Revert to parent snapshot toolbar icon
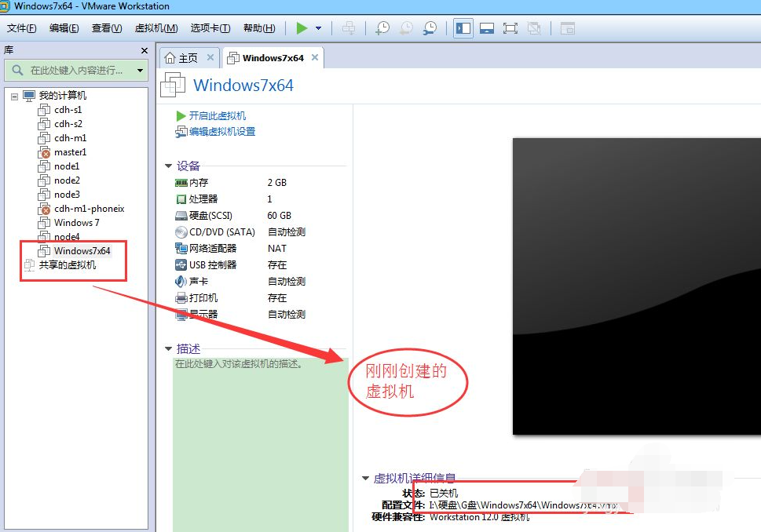The height and width of the screenshot is (532, 761). (x=406, y=27)
